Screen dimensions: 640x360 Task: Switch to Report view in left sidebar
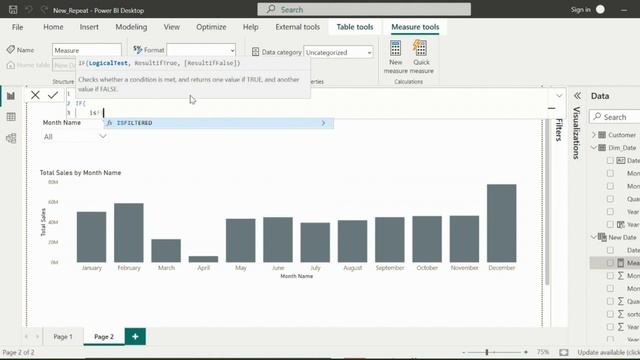point(11,96)
